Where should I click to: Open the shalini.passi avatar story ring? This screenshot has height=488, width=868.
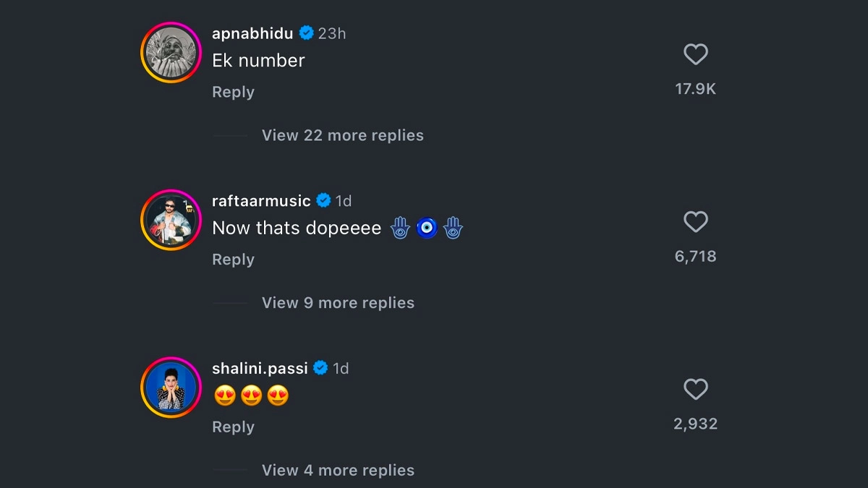point(171,388)
